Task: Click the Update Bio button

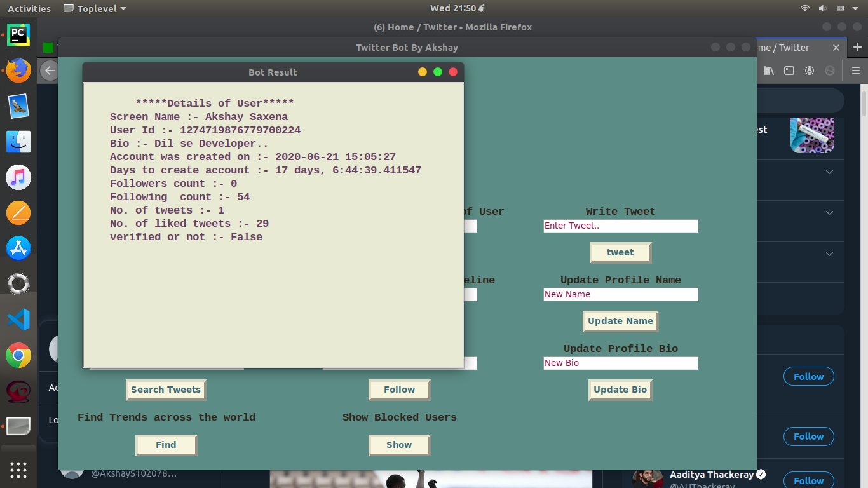Action: pos(620,390)
